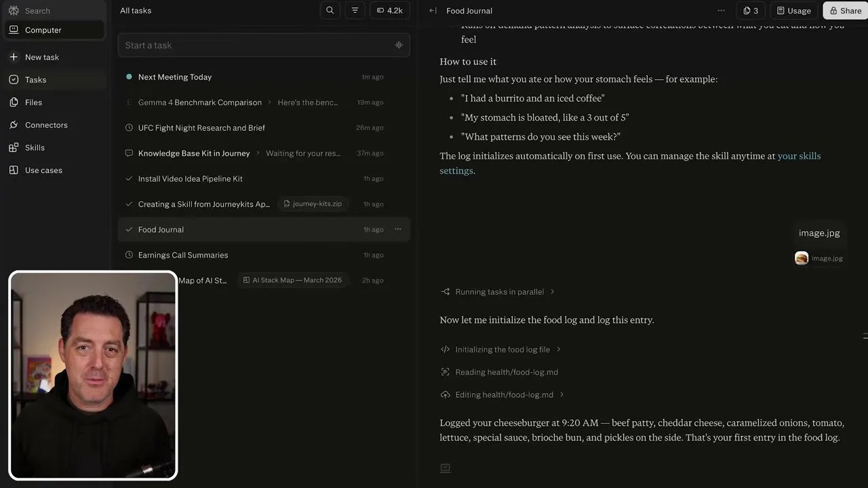
Task: Open the Skills section
Action: click(54, 148)
